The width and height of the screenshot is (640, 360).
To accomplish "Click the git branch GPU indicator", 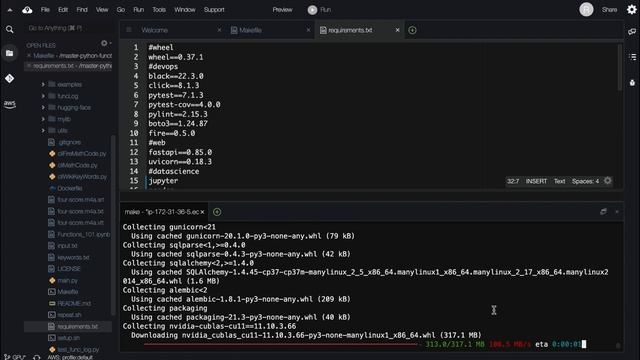I will point(15,357).
